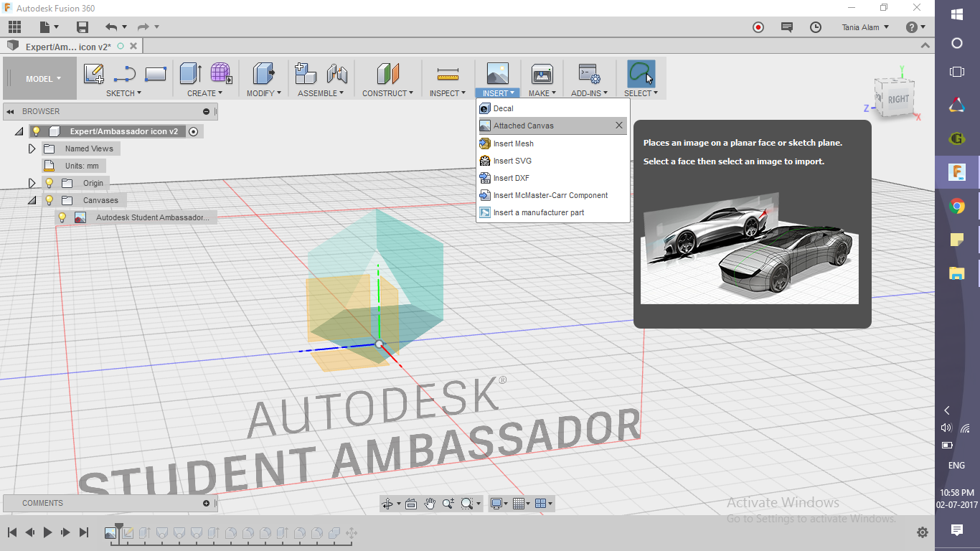Open the MAKE dropdown menu
This screenshot has width=980, height=551.
(542, 93)
